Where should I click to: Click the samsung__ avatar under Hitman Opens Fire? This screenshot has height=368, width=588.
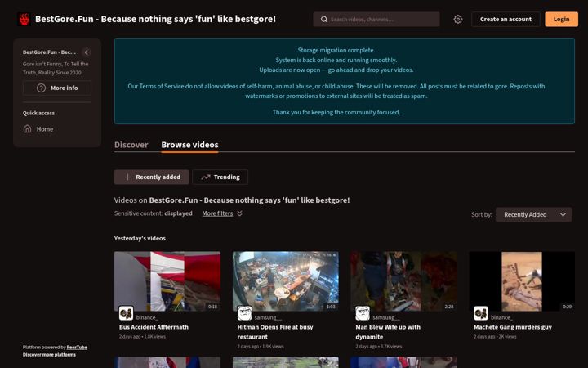(244, 312)
